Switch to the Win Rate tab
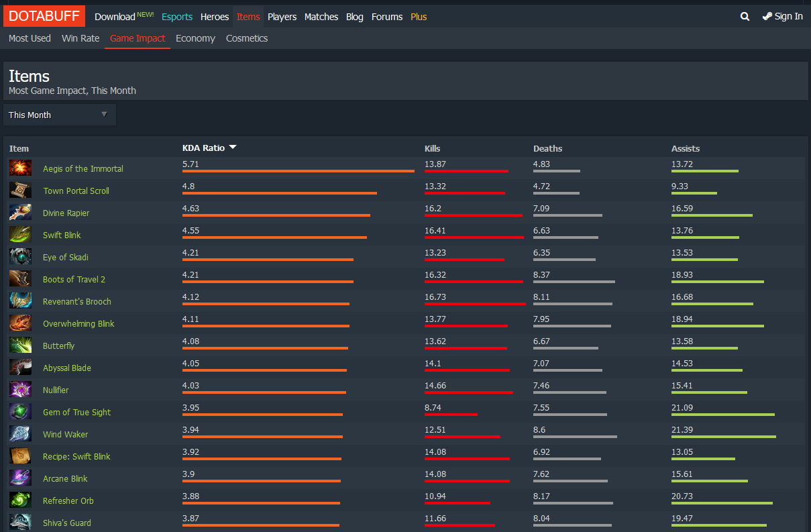The height and width of the screenshot is (532, 811). pos(80,38)
